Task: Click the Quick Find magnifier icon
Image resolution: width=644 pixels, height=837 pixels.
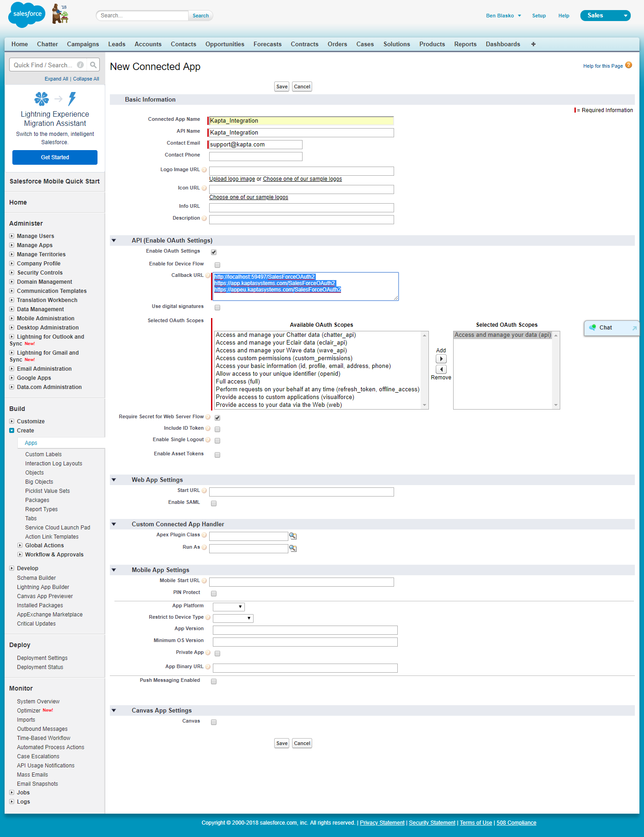Action: (x=93, y=65)
